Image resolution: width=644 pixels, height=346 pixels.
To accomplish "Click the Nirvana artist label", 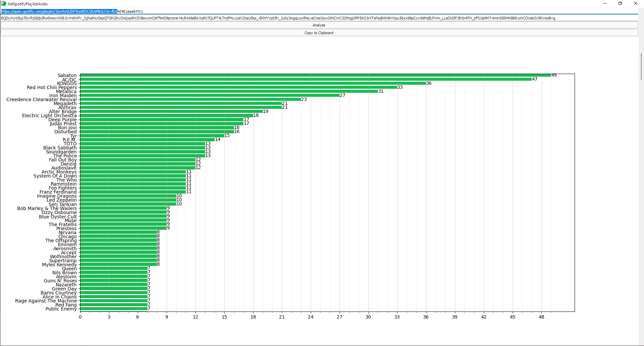I will (x=68, y=232).
